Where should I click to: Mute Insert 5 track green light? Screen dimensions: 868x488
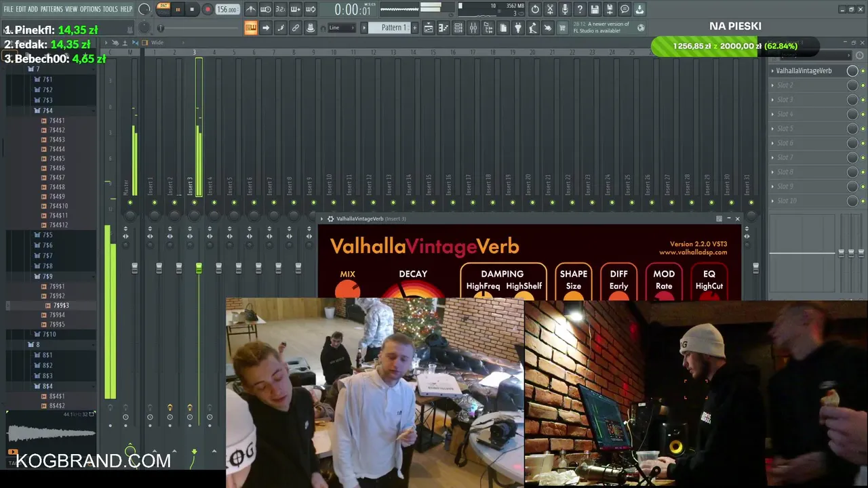(234, 203)
